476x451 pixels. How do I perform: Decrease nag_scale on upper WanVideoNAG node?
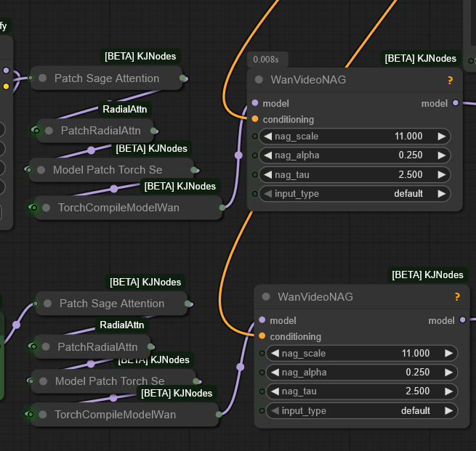267,137
